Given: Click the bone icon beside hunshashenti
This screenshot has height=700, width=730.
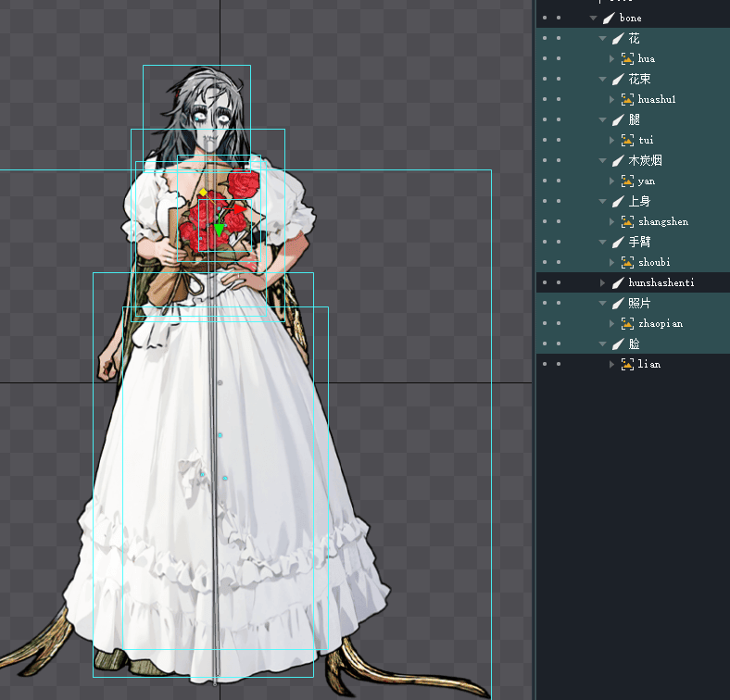Looking at the screenshot, I should [x=619, y=282].
